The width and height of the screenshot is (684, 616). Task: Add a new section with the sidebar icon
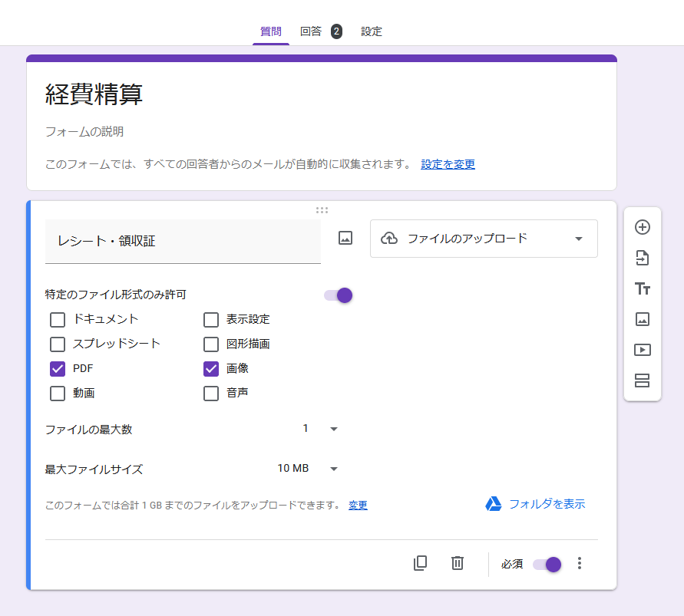(643, 380)
